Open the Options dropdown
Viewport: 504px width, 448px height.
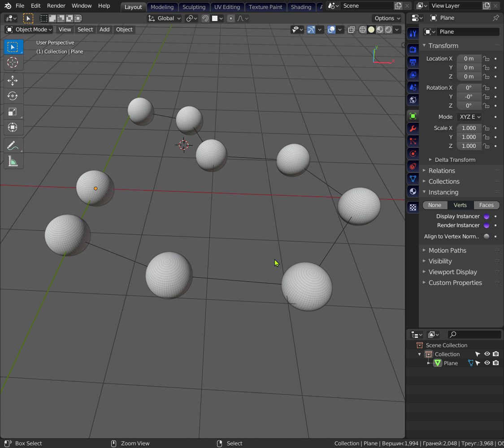(x=387, y=18)
